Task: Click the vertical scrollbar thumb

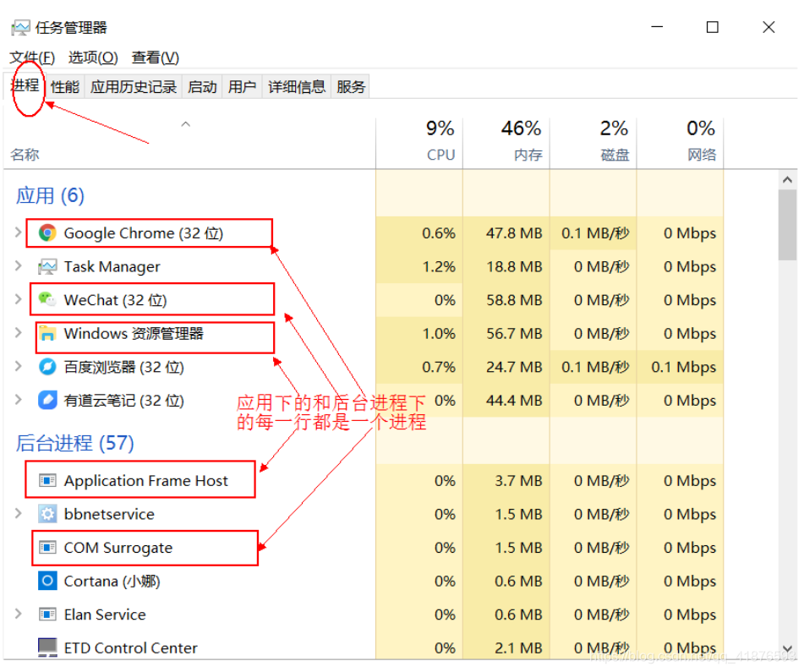Action: coord(788,226)
